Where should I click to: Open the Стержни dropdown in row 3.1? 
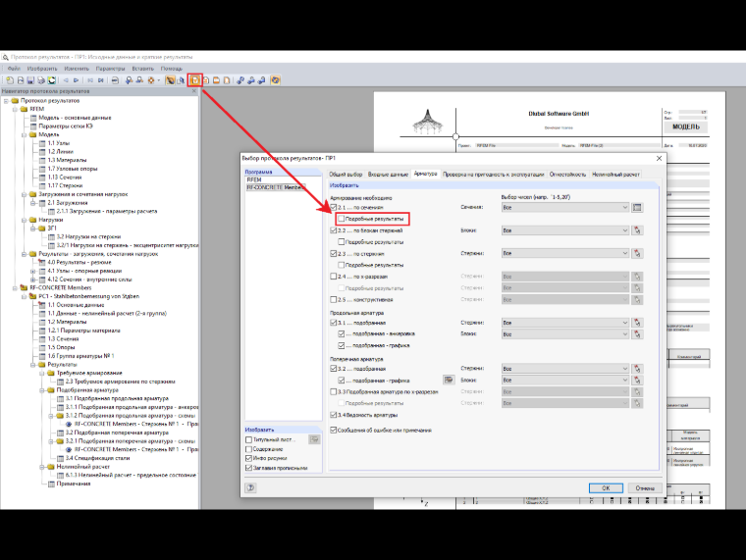click(x=565, y=323)
